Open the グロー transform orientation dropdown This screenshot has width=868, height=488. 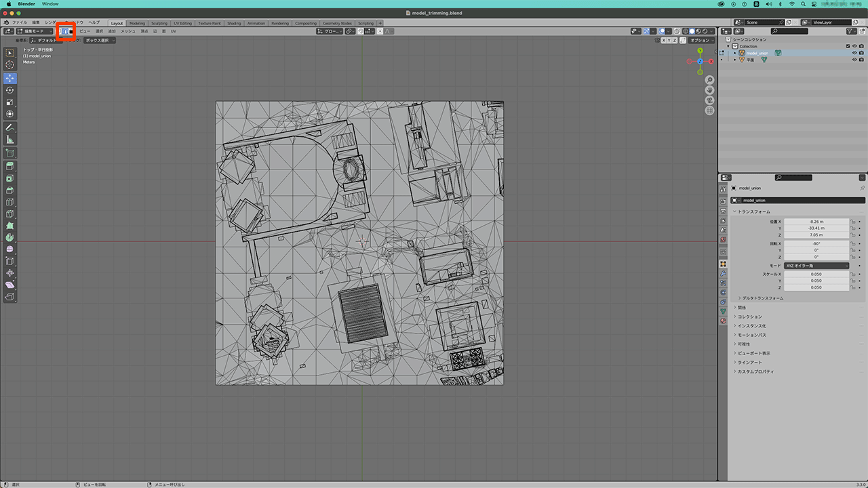click(x=330, y=31)
